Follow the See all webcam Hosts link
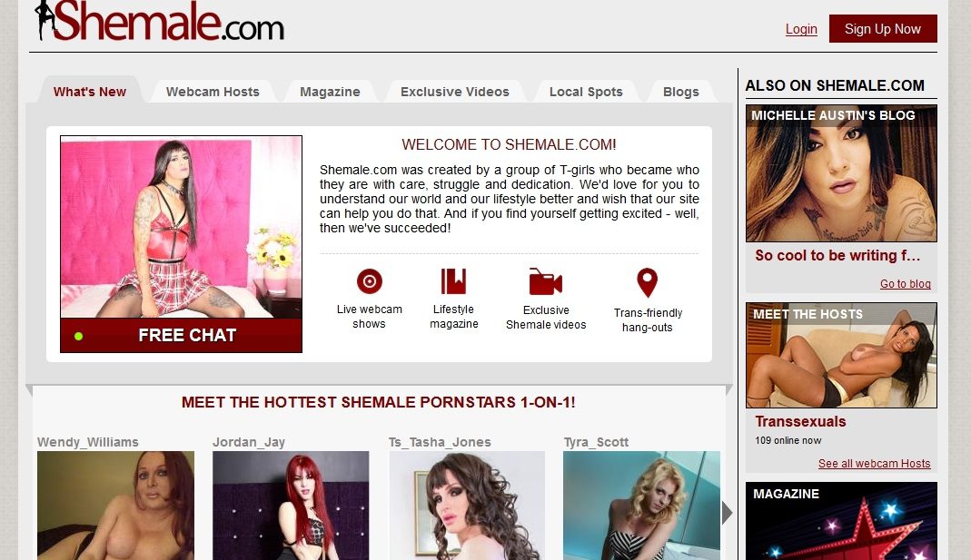This screenshot has height=560, width=971. coord(874,464)
